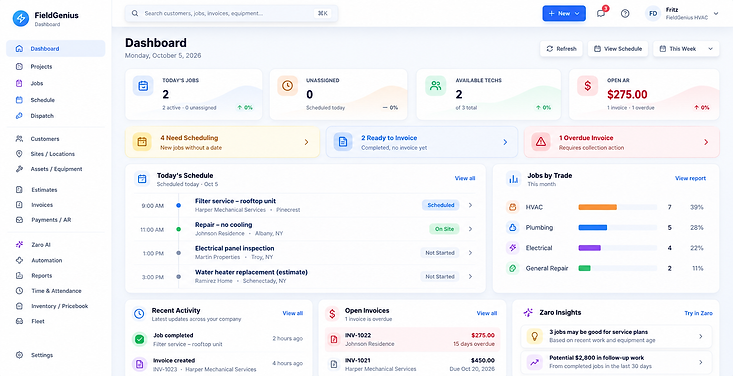733x376 pixels.
Task: Click the Need Scheduling calendar icon
Action: point(142,142)
